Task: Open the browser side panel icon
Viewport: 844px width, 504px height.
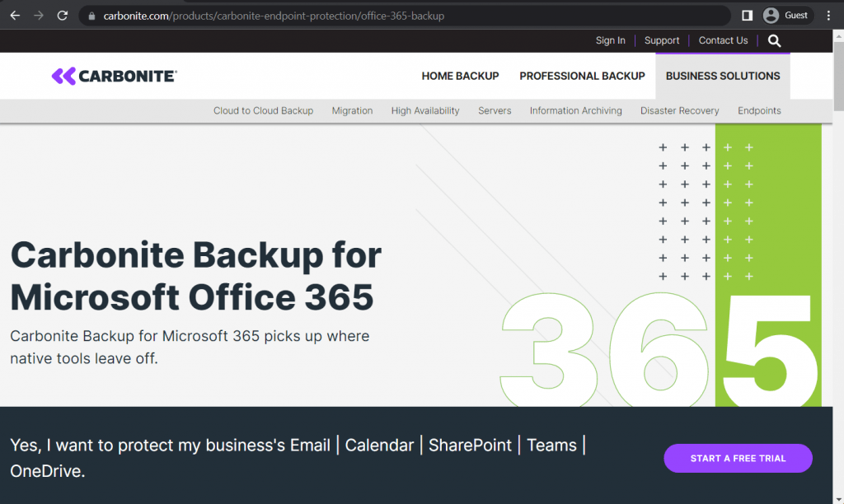Action: [x=747, y=16]
